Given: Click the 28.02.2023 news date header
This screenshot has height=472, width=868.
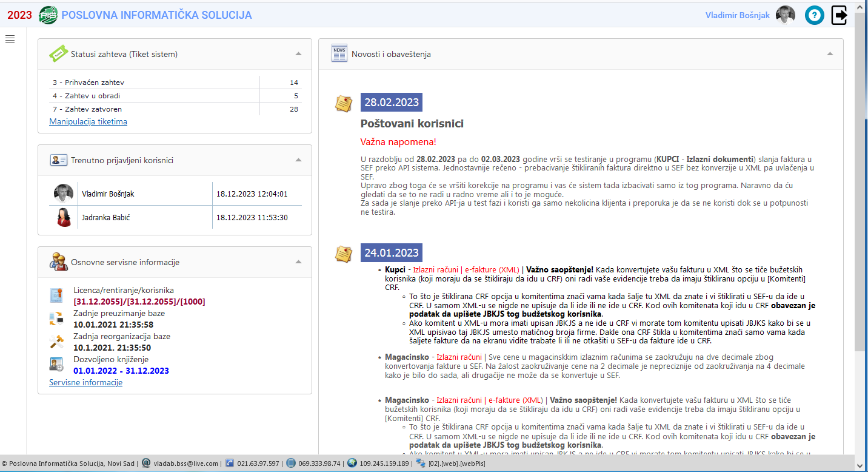Looking at the screenshot, I should 391,103.
